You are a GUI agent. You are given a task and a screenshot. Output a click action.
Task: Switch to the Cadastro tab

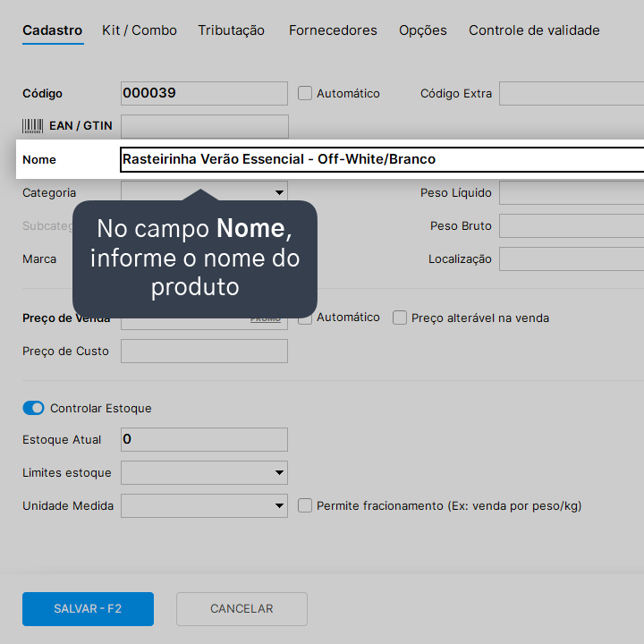[53, 30]
